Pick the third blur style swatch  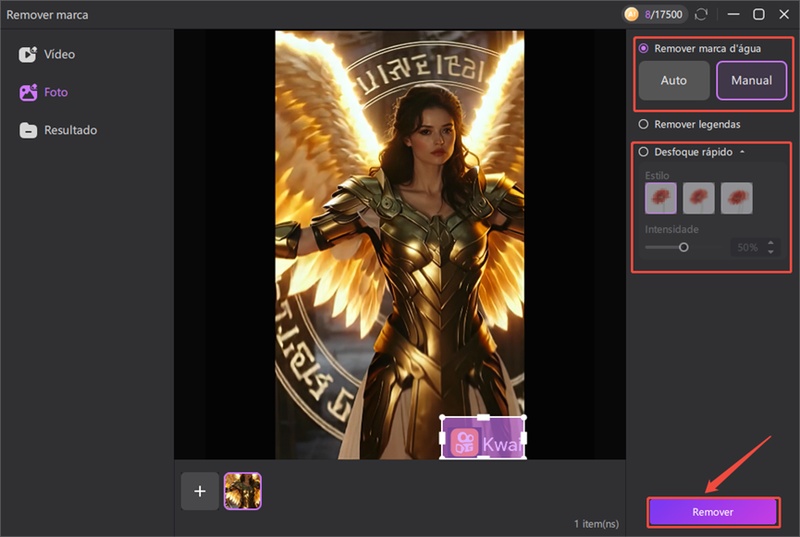pos(737,198)
